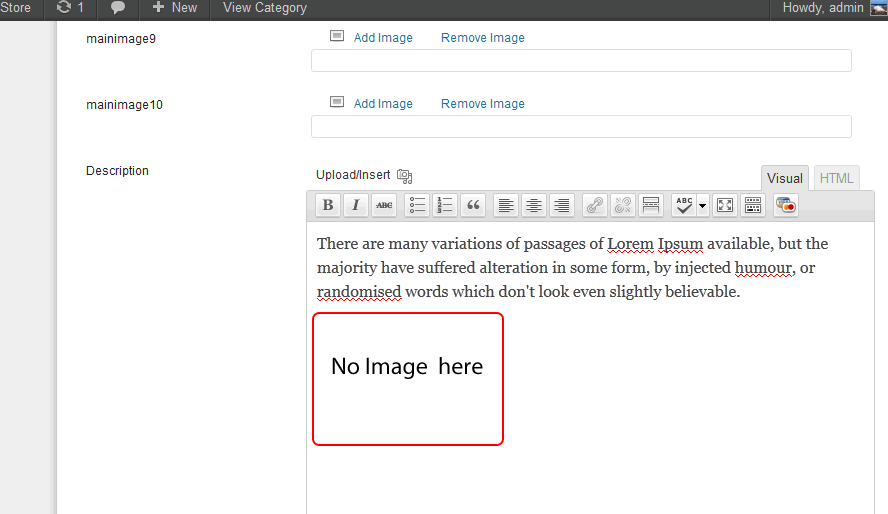Click Remove Image for mainimage10
888x514 pixels.
tap(482, 104)
